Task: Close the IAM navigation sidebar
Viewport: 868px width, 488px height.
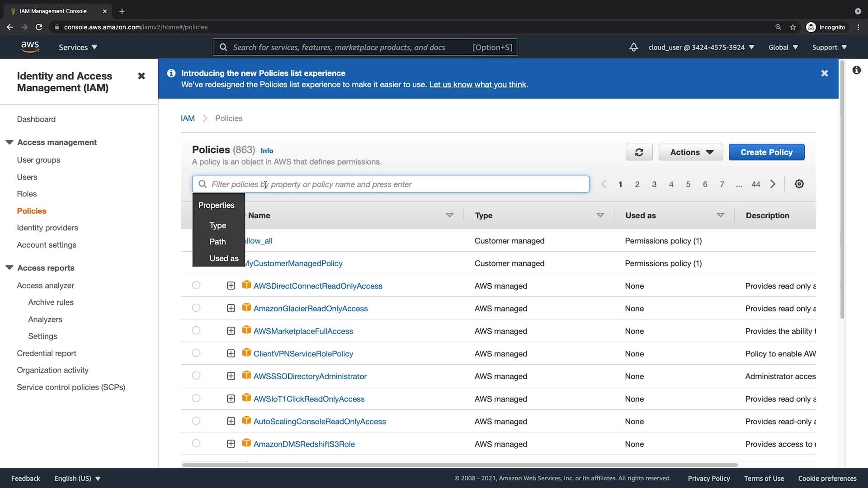Action: coord(141,76)
